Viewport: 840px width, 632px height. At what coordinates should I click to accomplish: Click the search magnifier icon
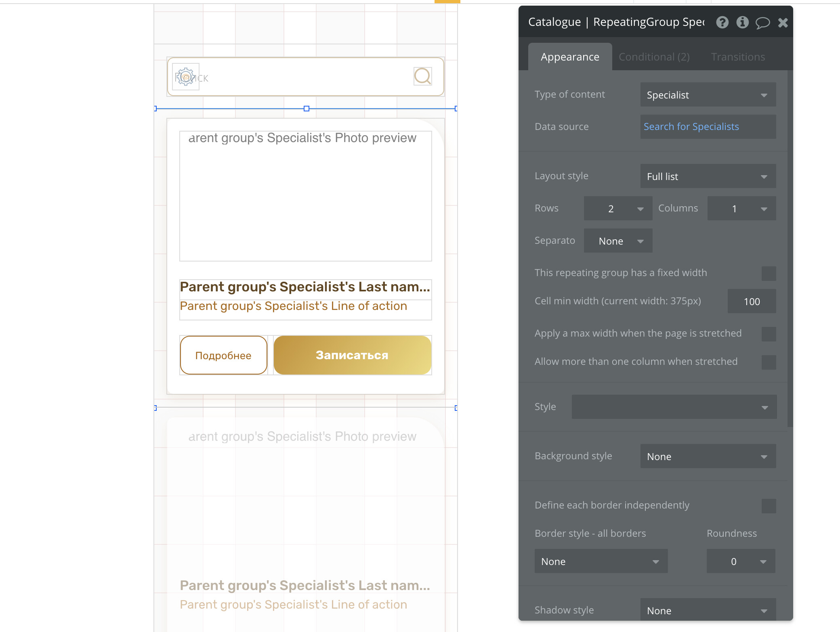[422, 76]
